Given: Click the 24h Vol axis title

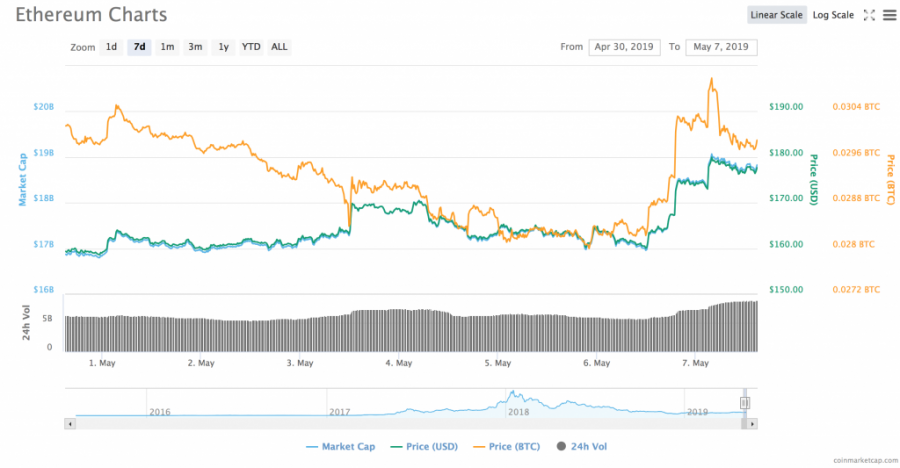Looking at the screenshot, I should click(x=26, y=322).
